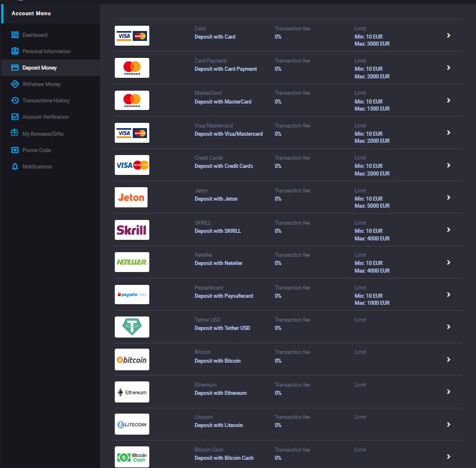Viewport: 476px width, 468px height.
Task: Click 'Deposit with Neteller' text
Action: click(x=218, y=263)
